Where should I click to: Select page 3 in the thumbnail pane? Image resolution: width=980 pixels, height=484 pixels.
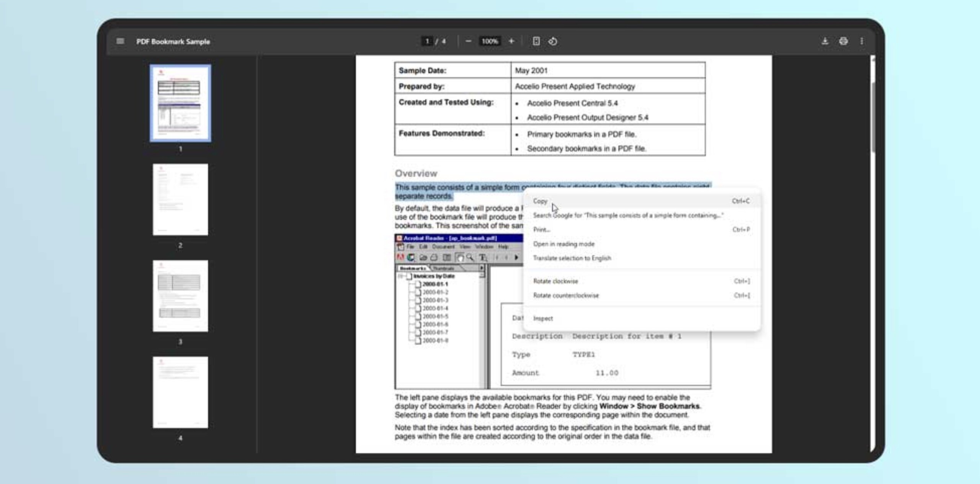pyautogui.click(x=180, y=296)
